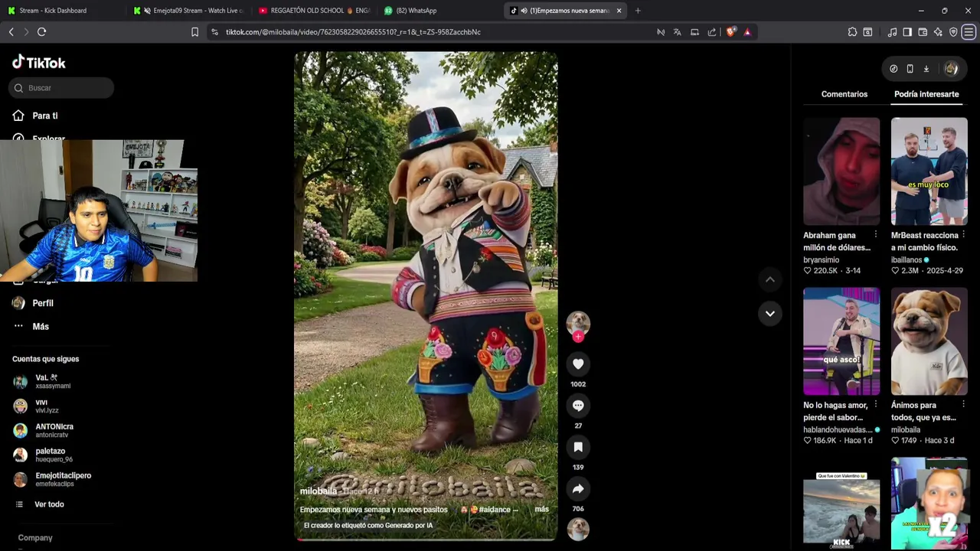Screen dimensions: 980x551
Task: Open the Brave VPN shield icon
Action: click(x=953, y=32)
